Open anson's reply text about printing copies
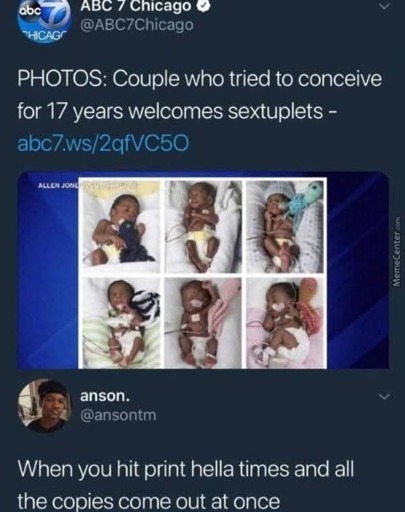 (x=185, y=485)
